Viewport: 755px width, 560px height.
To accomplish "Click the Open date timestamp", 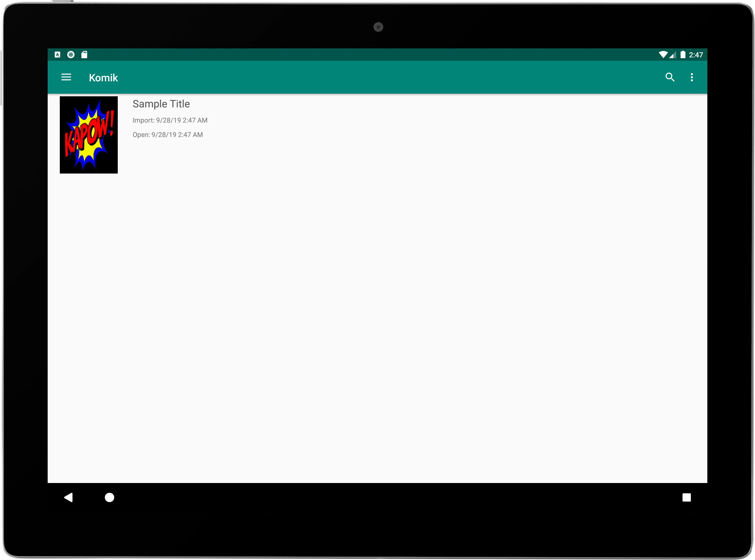I will (x=168, y=135).
